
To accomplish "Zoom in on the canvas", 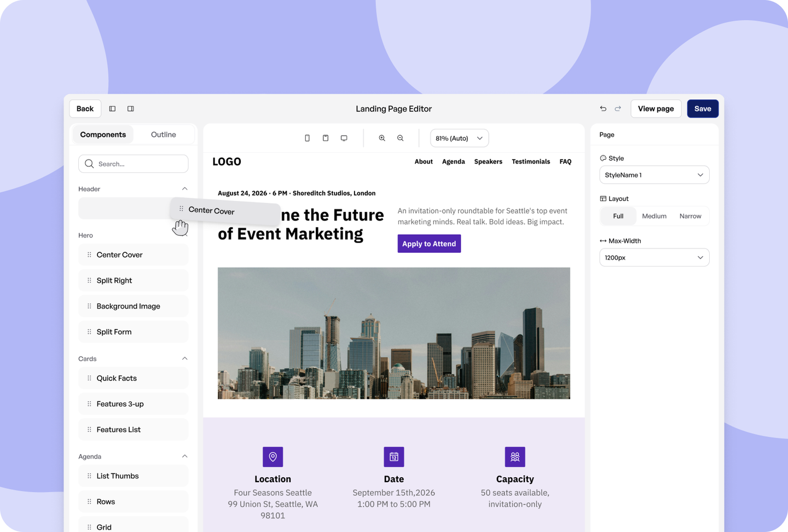I will (382, 138).
